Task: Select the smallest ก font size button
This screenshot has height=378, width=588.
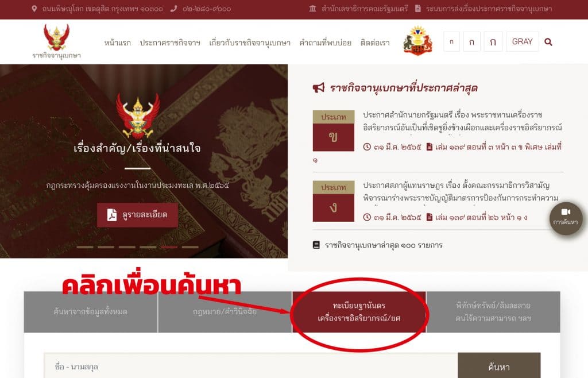Action: pyautogui.click(x=451, y=41)
